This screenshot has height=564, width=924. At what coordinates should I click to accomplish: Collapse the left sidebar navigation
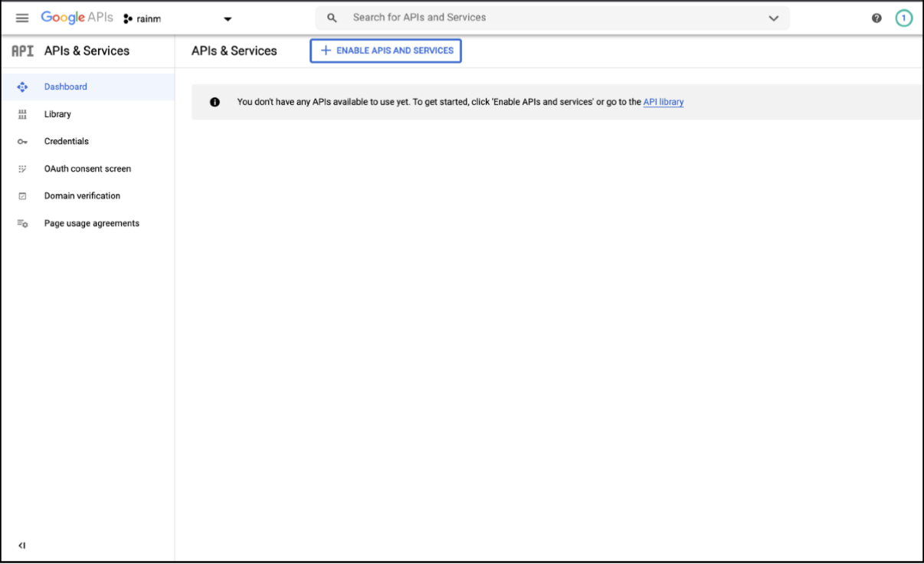[x=22, y=546]
